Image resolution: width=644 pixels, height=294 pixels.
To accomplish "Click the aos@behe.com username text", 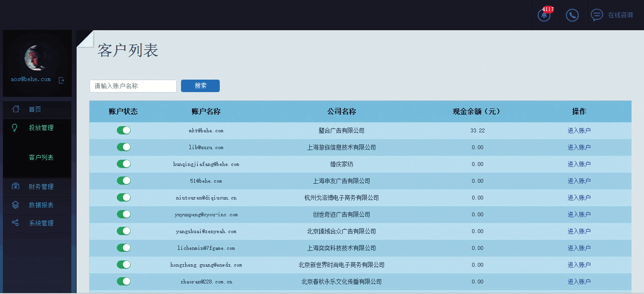I will (x=31, y=80).
